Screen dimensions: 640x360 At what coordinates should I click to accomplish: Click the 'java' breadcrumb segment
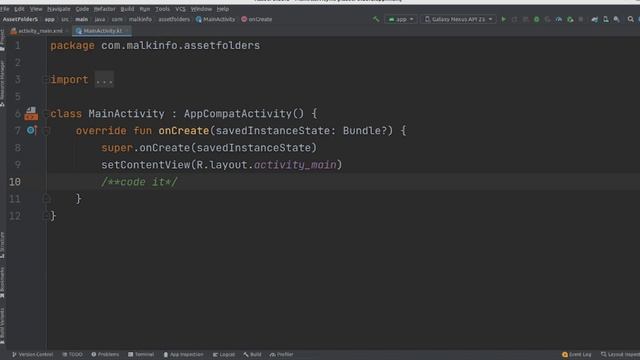pyautogui.click(x=100, y=19)
